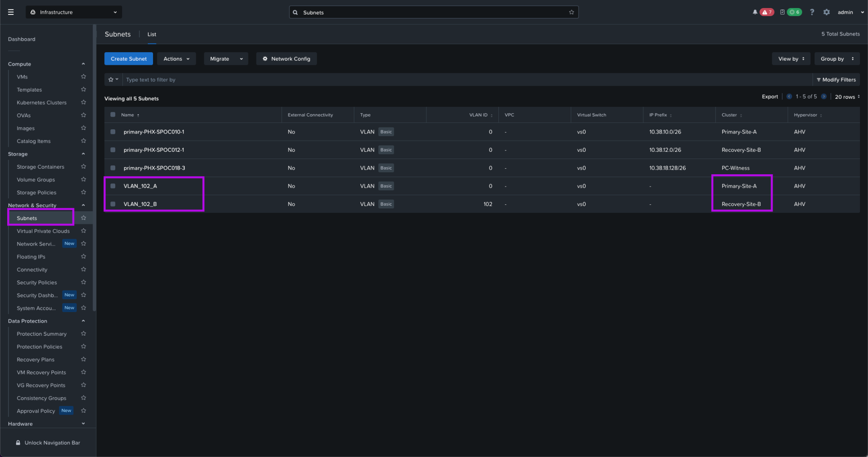The width and height of the screenshot is (868, 457).
Task: Favorite the search using the star icon
Action: tap(572, 12)
